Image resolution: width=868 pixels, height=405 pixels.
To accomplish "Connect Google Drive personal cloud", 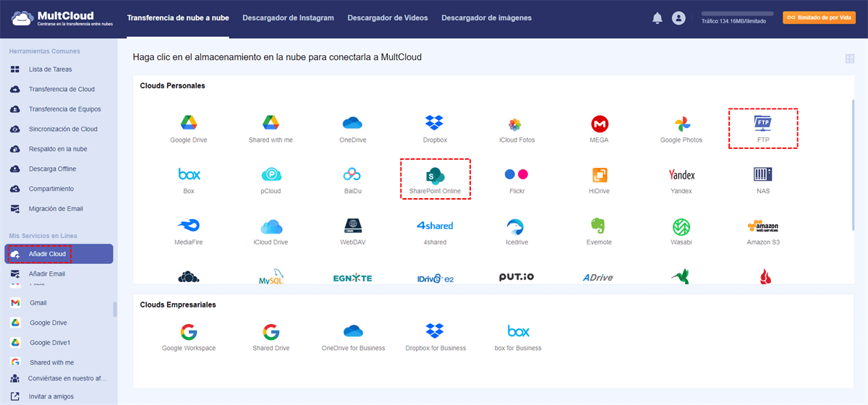I will (189, 129).
